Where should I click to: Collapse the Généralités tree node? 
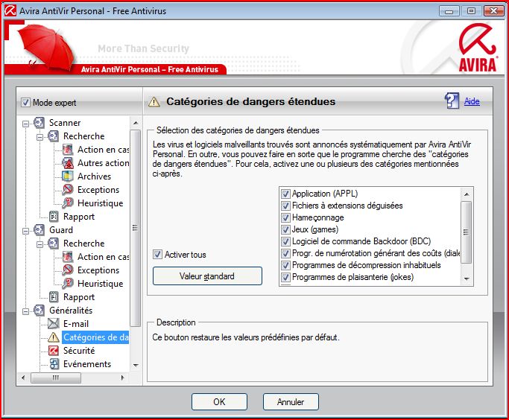25,311
